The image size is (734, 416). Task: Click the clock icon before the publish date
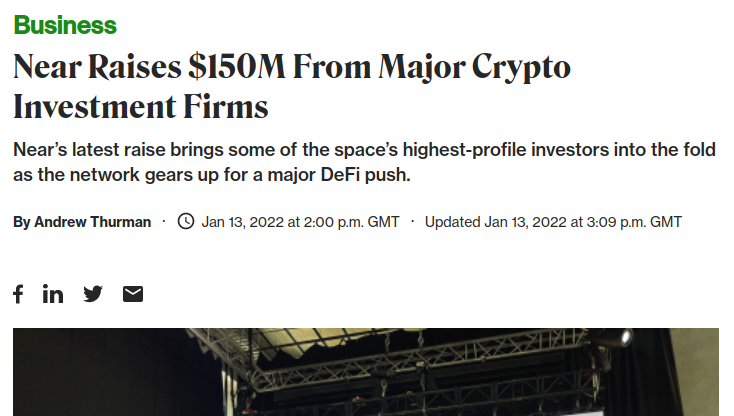pyautogui.click(x=185, y=221)
